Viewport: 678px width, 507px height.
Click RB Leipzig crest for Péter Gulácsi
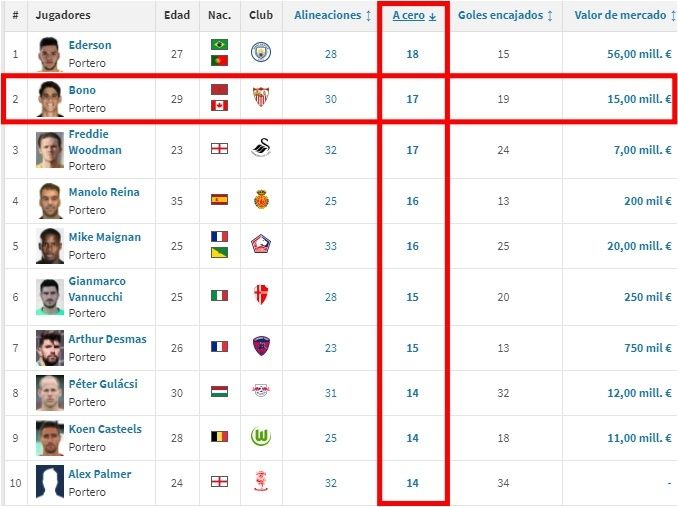(261, 393)
